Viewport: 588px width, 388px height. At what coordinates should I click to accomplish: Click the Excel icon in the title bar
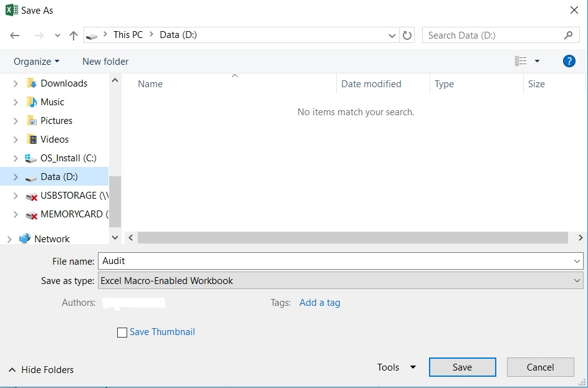(11, 10)
